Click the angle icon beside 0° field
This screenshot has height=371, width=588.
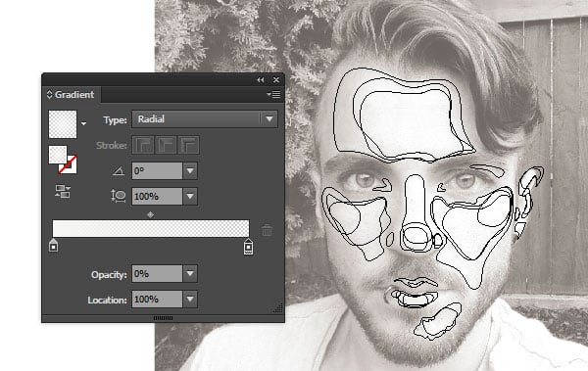pyautogui.click(x=119, y=171)
